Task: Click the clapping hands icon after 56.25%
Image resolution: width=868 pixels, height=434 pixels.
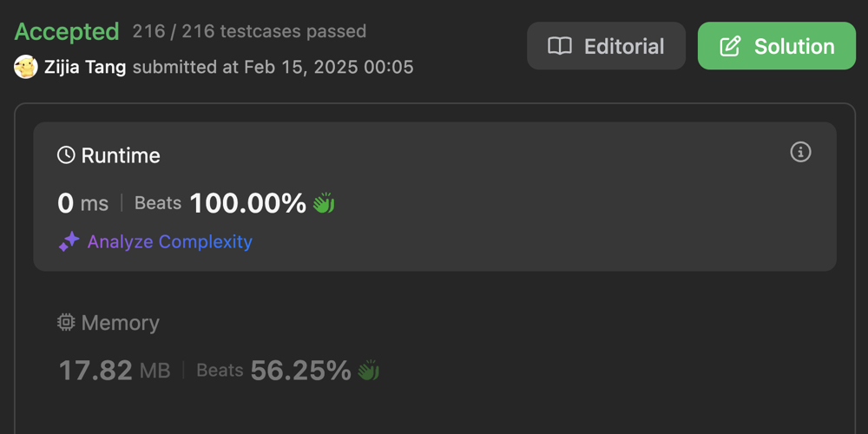Action: tap(369, 372)
